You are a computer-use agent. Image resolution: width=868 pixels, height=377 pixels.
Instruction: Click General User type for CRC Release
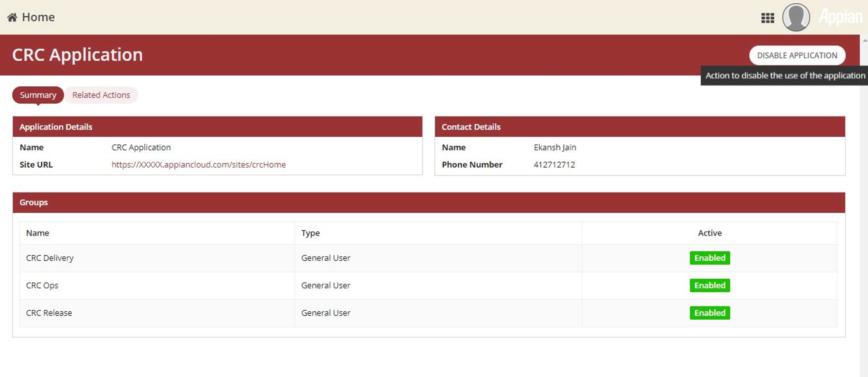325,313
